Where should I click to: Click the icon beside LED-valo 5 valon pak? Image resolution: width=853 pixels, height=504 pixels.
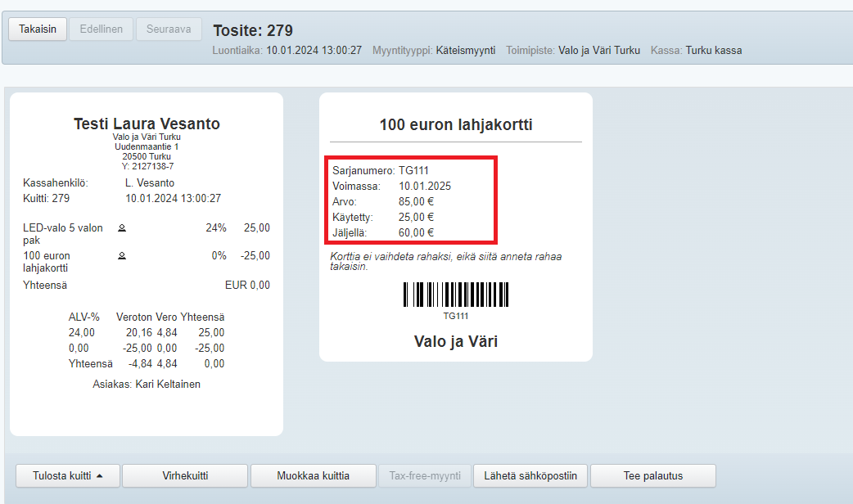122,228
